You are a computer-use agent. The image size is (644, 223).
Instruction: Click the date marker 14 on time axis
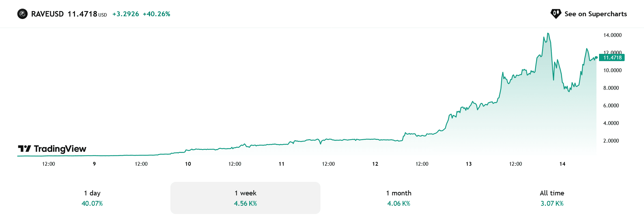click(562, 164)
